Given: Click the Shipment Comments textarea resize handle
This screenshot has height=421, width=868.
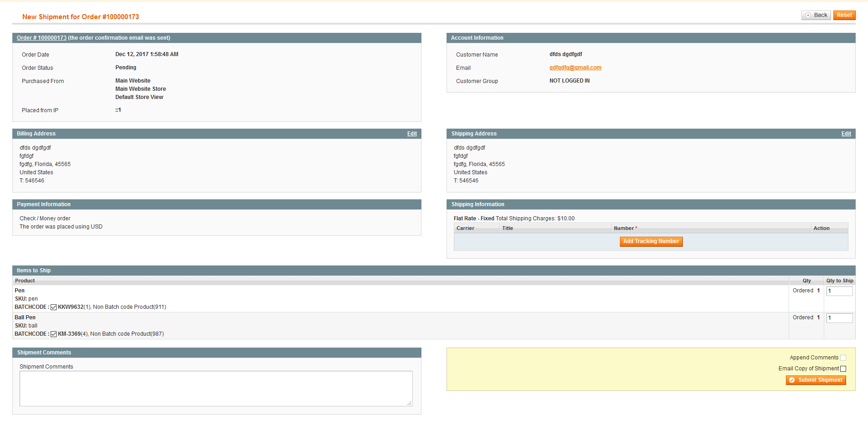Looking at the screenshot, I should point(410,403).
